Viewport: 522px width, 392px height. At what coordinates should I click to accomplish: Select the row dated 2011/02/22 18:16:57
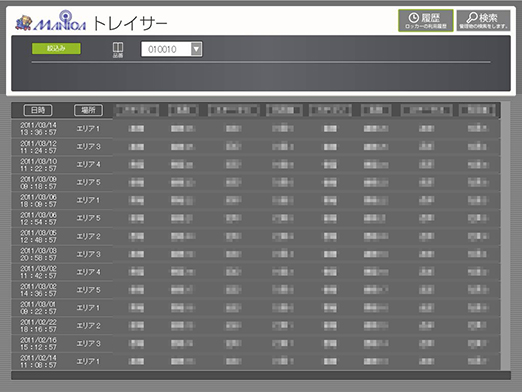(256, 326)
